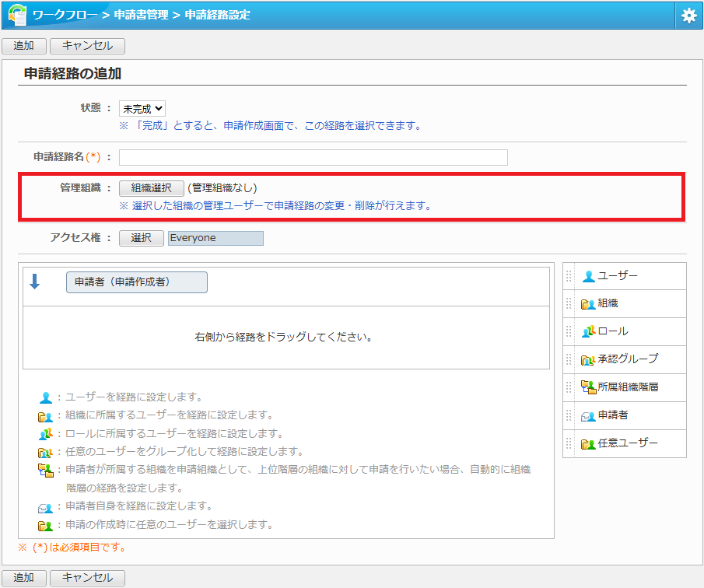
Task: Click the 申請者（申請作成者） route box
Action: coord(137,282)
